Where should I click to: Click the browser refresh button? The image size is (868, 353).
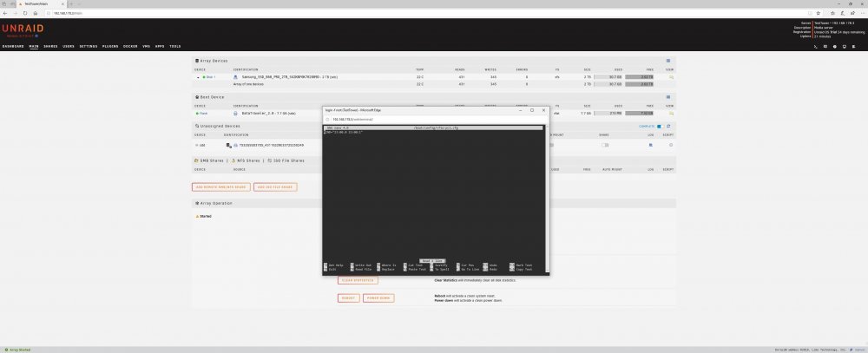click(25, 13)
